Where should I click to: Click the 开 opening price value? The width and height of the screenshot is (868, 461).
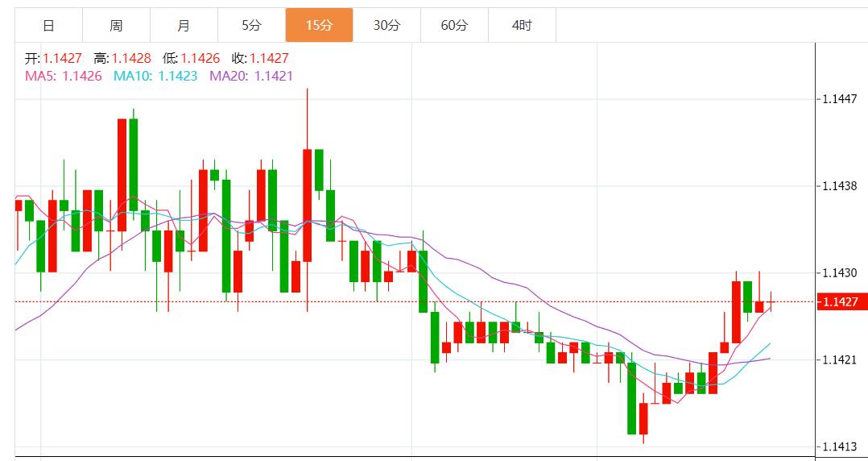point(62,58)
